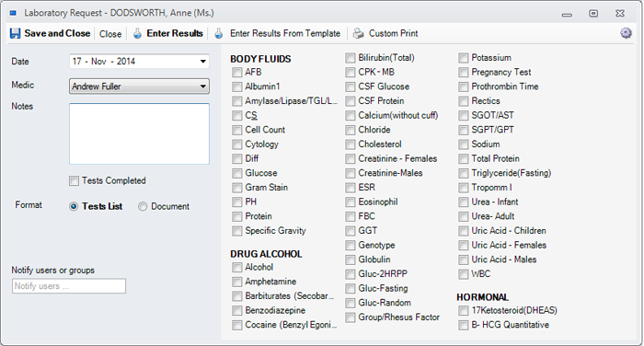The width and height of the screenshot is (644, 346).
Task: Click the Close toolbar item
Action: coord(110,34)
